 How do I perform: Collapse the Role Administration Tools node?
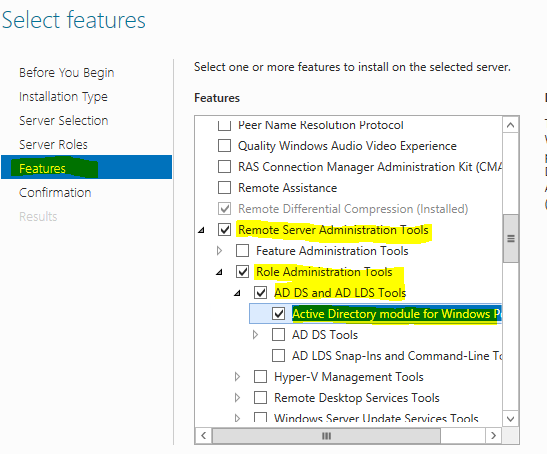(219, 272)
